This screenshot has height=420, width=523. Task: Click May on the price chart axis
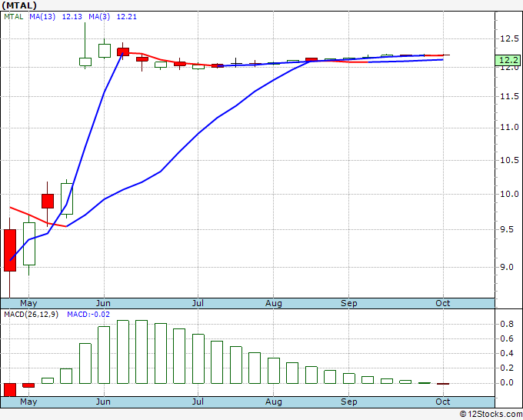pos(28,303)
